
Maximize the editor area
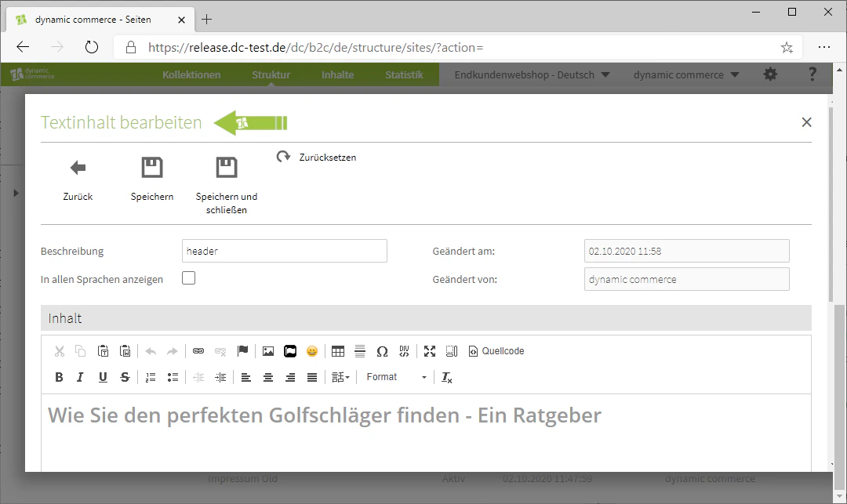click(x=430, y=351)
